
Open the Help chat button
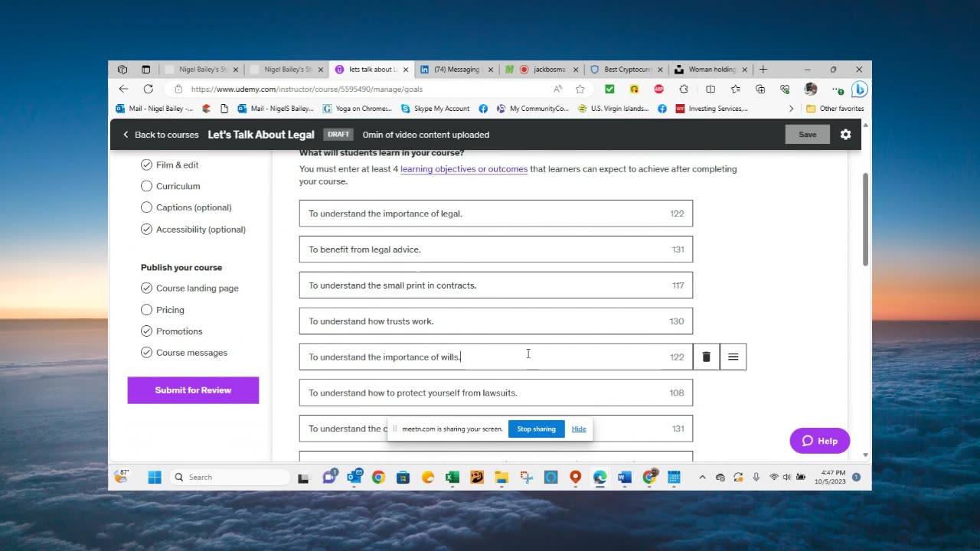point(819,441)
